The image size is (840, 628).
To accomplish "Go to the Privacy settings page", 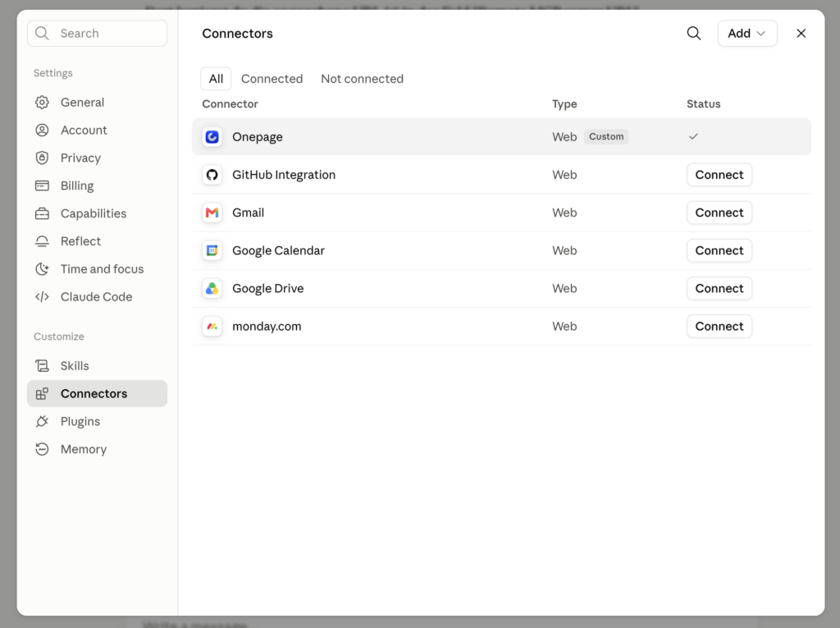I will [x=97, y=158].
